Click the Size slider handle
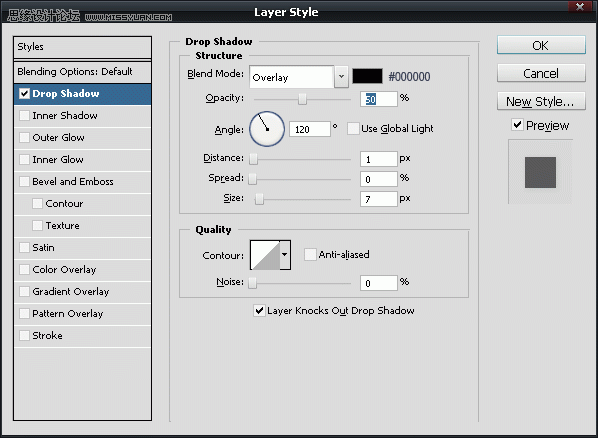 [259, 198]
